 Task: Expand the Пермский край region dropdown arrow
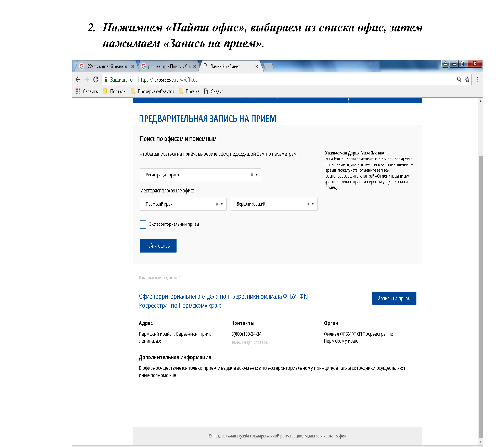click(x=222, y=204)
